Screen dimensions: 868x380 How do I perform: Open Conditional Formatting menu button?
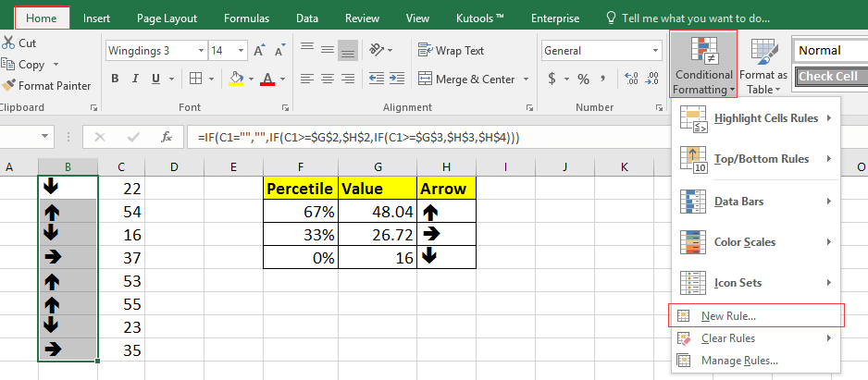pos(703,65)
